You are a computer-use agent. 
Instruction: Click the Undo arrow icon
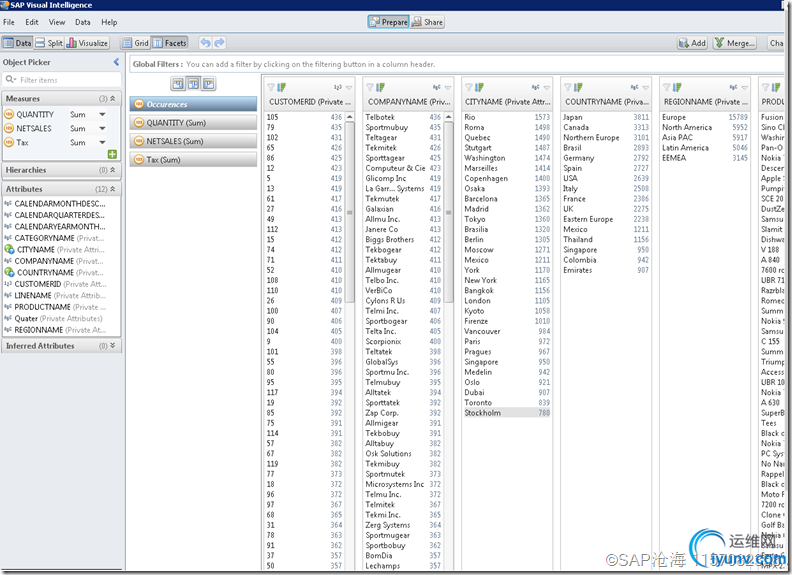tap(205, 43)
